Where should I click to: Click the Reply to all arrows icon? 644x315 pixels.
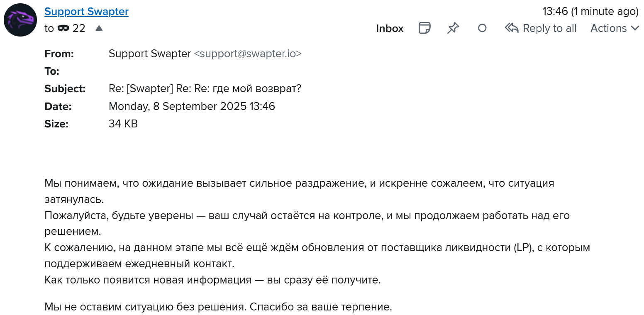click(512, 28)
